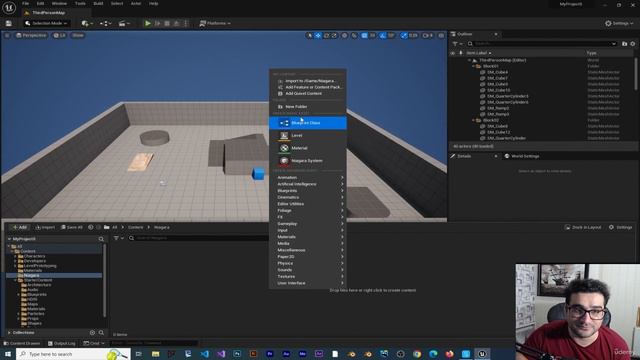Select SM_Cube4 in the Outliner
Viewport: 640px width, 360px height.
(x=497, y=72)
